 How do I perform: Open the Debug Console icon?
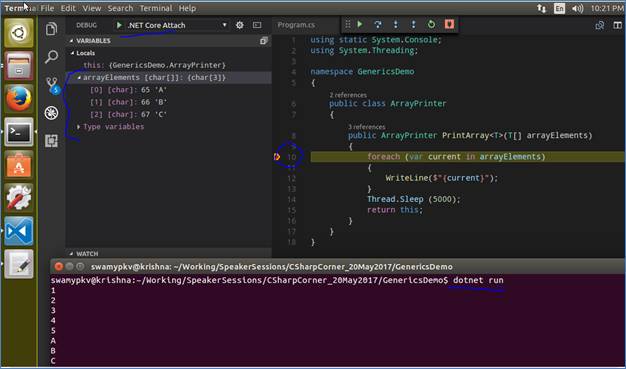pyautogui.click(x=257, y=25)
